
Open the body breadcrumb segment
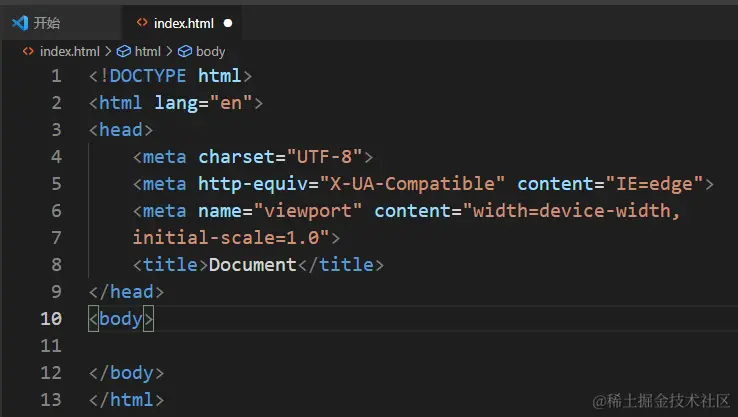click(210, 51)
